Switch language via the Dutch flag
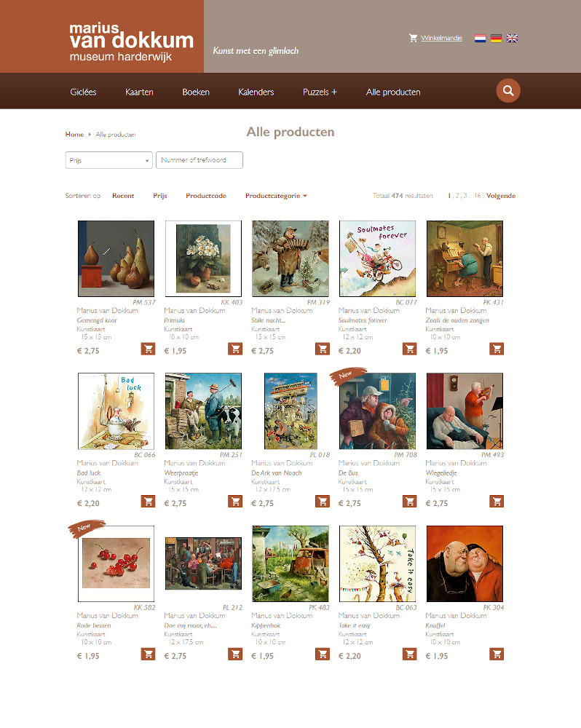Image resolution: width=581 pixels, height=728 pixels. 481,38
